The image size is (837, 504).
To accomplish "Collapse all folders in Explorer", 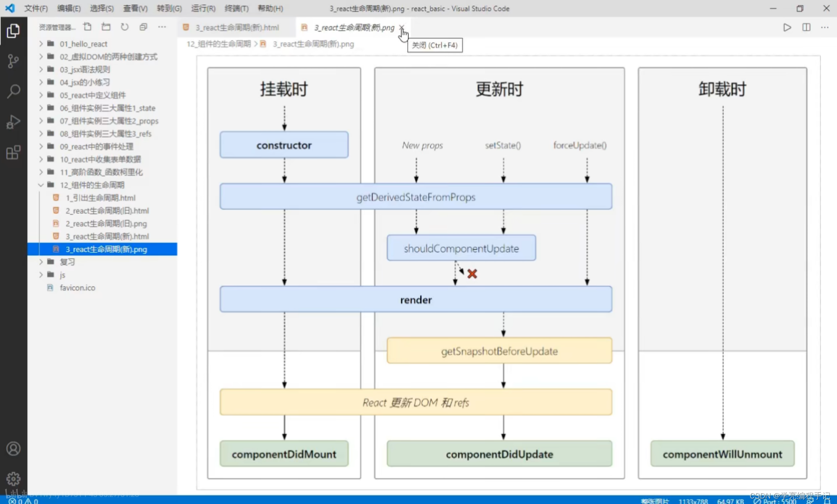I will pos(143,27).
